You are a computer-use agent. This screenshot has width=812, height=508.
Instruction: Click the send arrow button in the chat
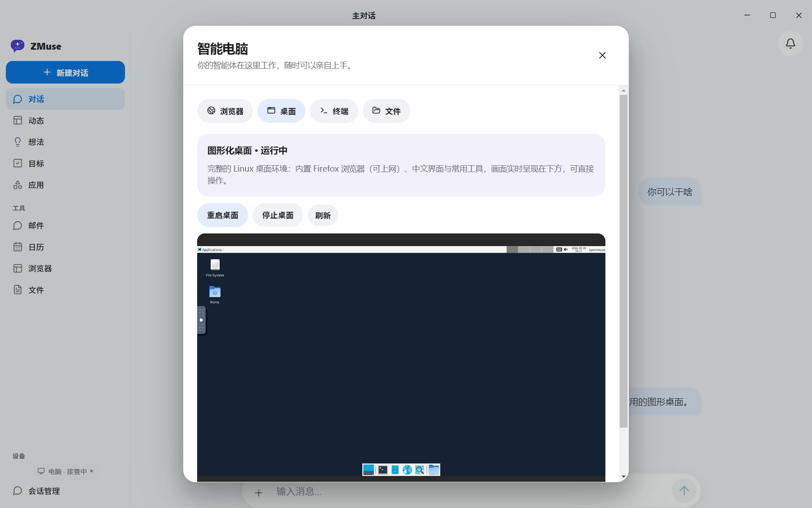(684, 490)
